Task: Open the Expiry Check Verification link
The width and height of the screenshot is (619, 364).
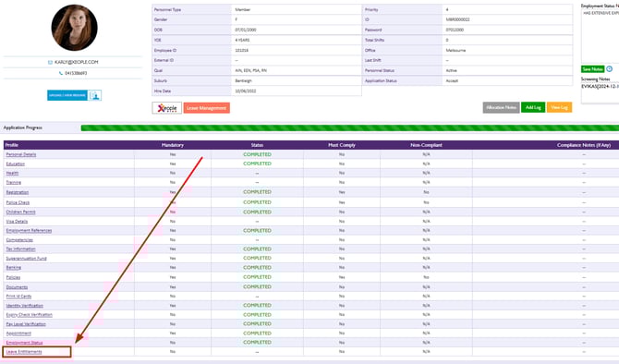Action: tap(30, 315)
